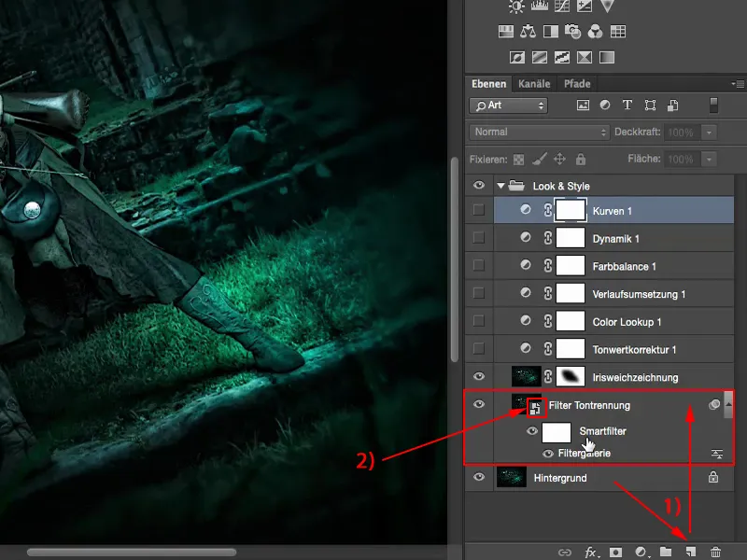This screenshot has width=747, height=560.
Task: Collapse the Look & Style group
Action: coord(500,185)
